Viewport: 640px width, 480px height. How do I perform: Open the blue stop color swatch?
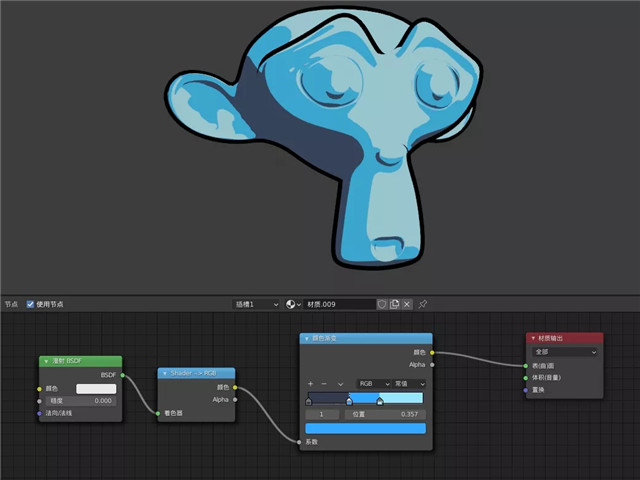click(366, 428)
